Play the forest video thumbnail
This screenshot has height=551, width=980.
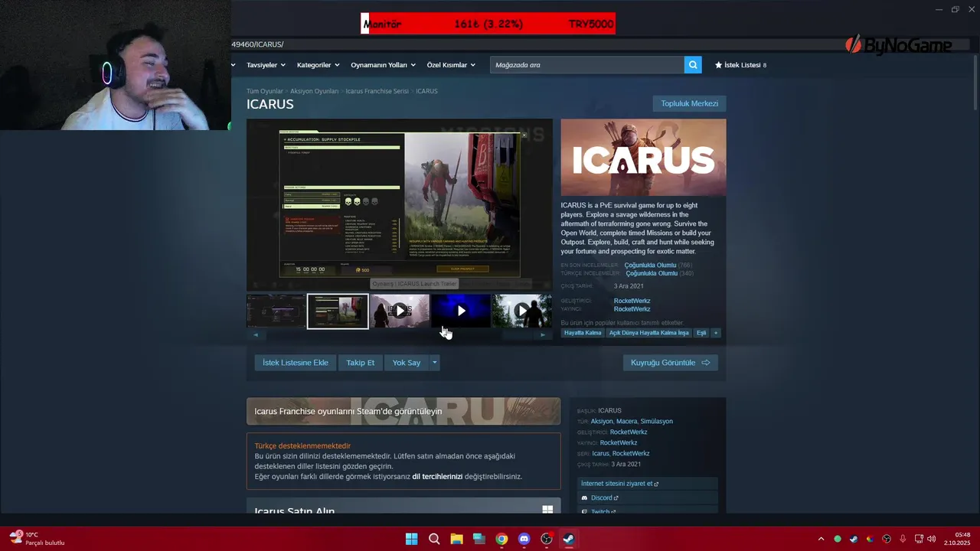click(x=521, y=311)
